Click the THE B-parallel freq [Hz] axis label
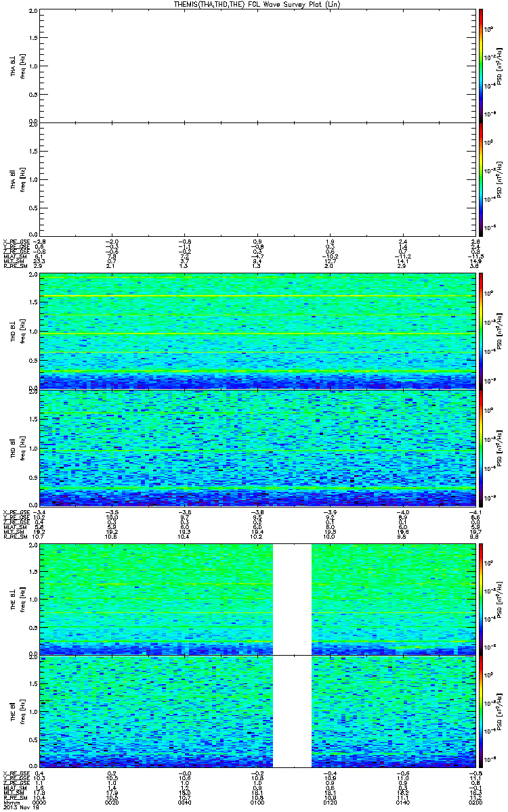The width and height of the screenshot is (508, 812). tap(22, 711)
